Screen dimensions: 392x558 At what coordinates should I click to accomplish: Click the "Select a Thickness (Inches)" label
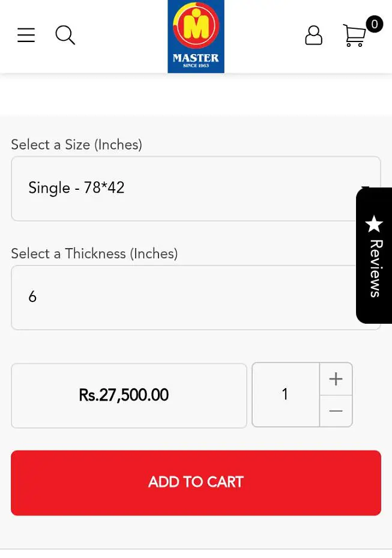[x=94, y=253]
